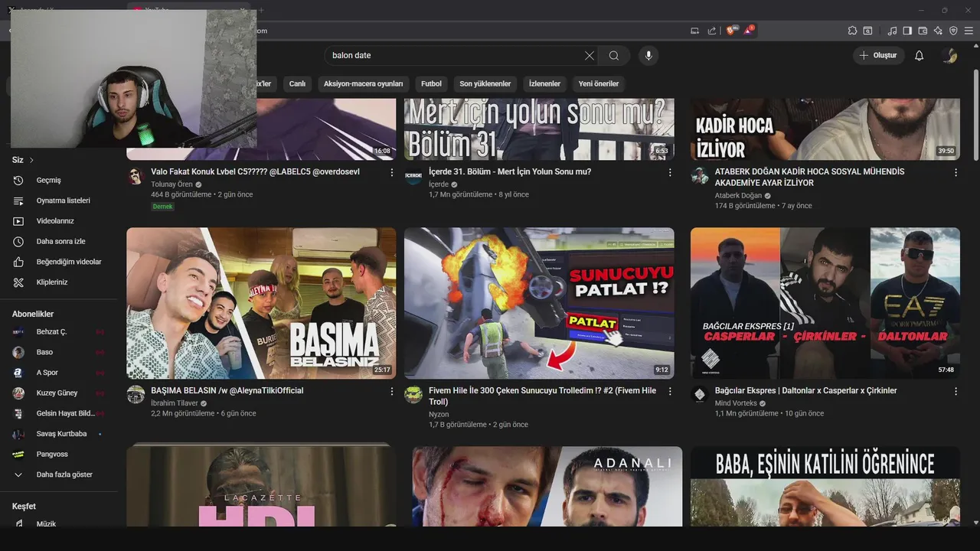Open the Nyzon channel avatar
980x551 pixels.
pyautogui.click(x=413, y=395)
